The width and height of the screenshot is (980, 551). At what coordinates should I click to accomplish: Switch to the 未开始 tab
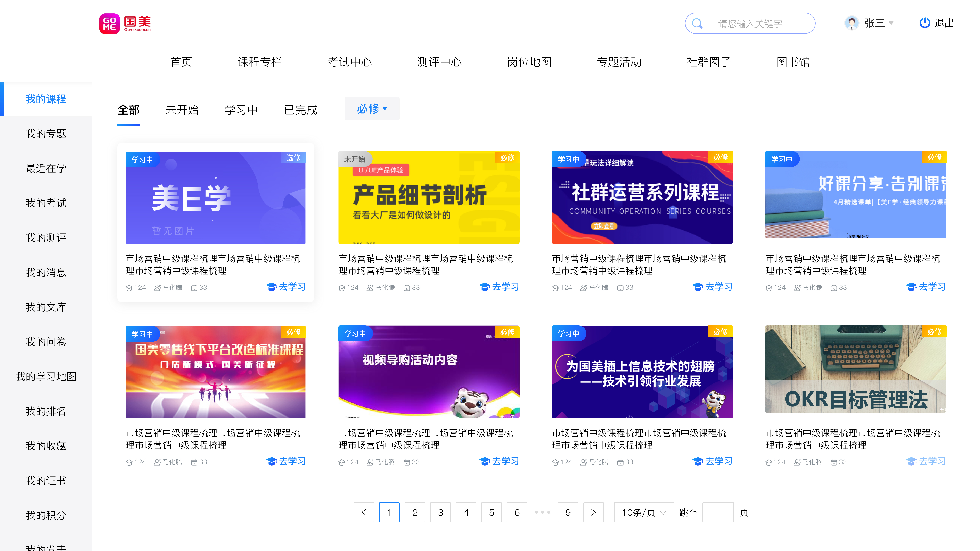click(182, 110)
